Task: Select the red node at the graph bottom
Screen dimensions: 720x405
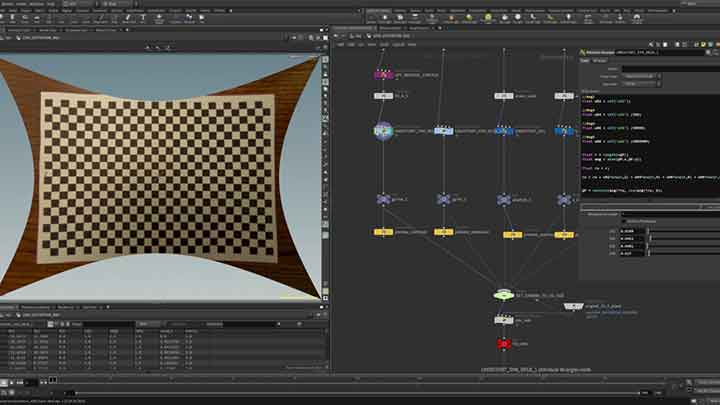Action: pyautogui.click(x=503, y=343)
